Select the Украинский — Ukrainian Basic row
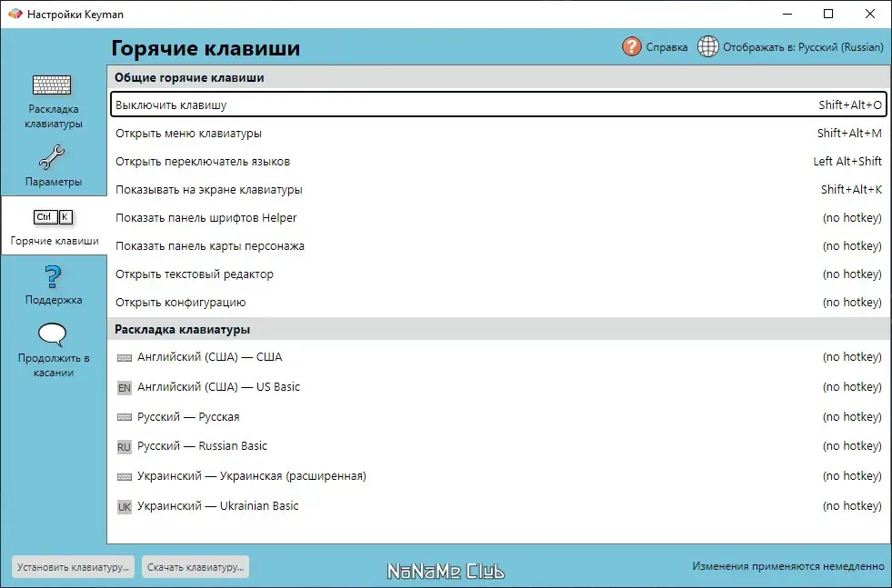Viewport: 892px width, 588px height. [x=498, y=506]
